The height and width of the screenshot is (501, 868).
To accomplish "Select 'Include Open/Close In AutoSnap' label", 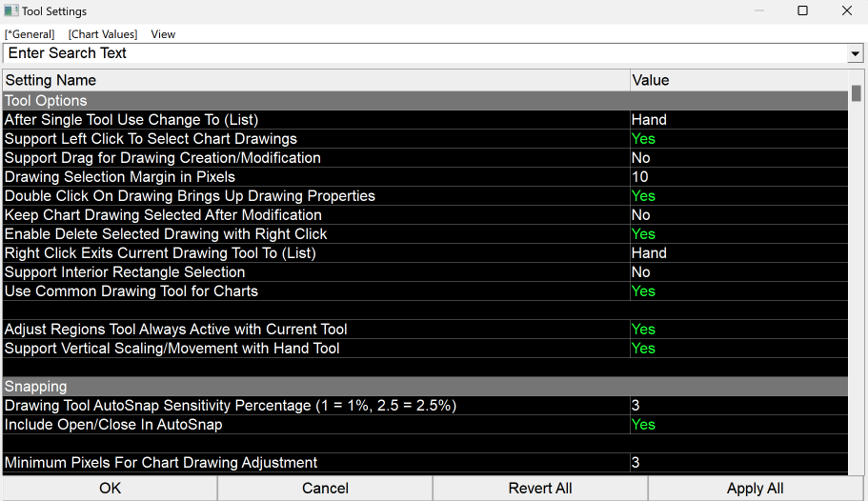I will 113,425.
